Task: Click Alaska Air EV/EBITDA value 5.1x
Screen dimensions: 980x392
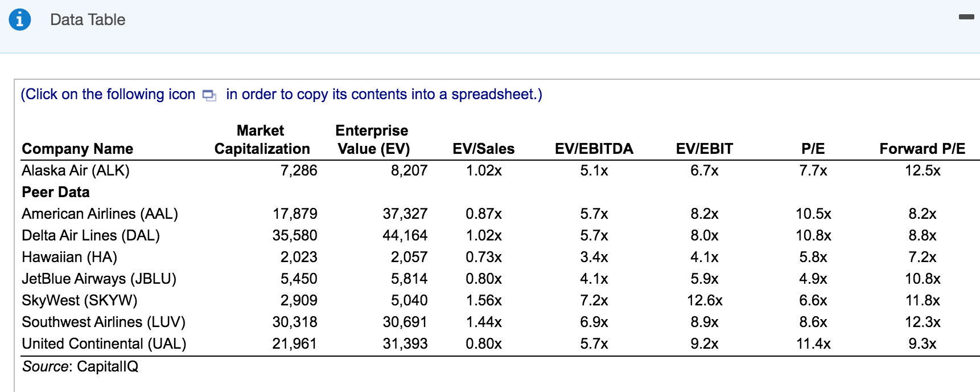Action: click(594, 170)
